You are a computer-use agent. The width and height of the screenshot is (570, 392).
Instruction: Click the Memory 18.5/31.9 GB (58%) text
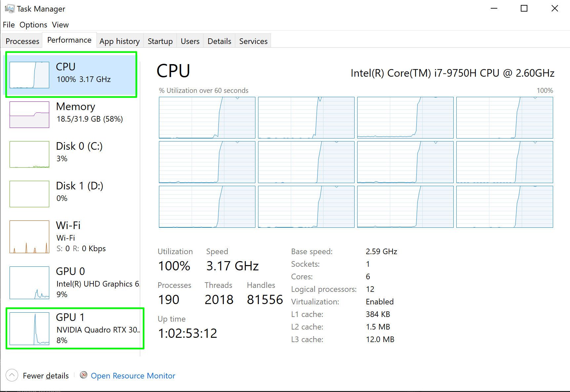coord(90,119)
